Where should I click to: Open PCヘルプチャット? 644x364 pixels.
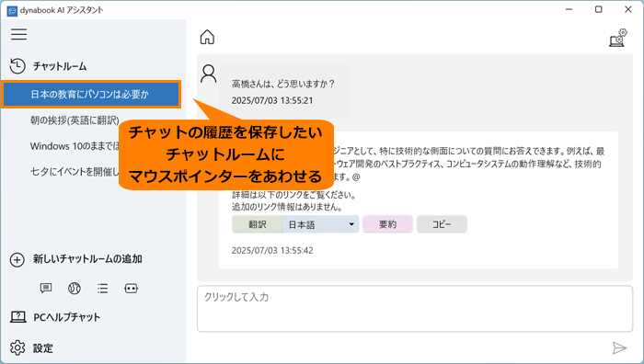coord(67,317)
